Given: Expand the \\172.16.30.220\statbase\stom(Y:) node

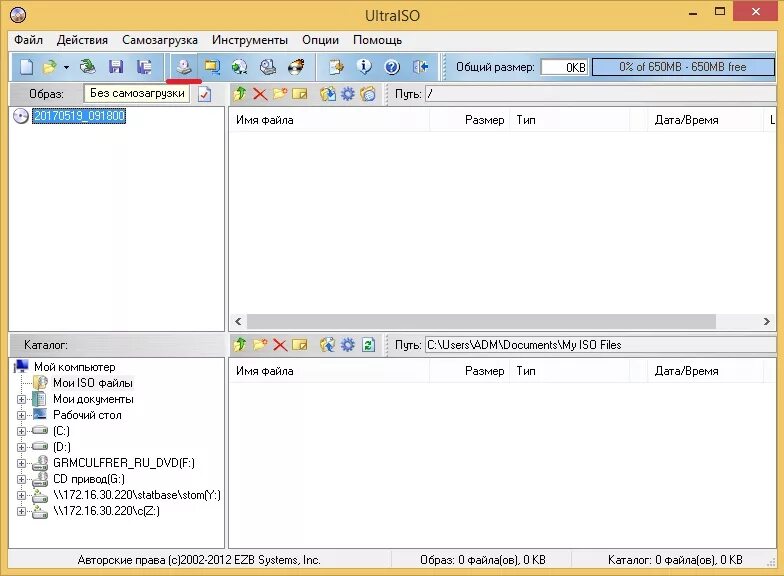Looking at the screenshot, I should 21,496.
